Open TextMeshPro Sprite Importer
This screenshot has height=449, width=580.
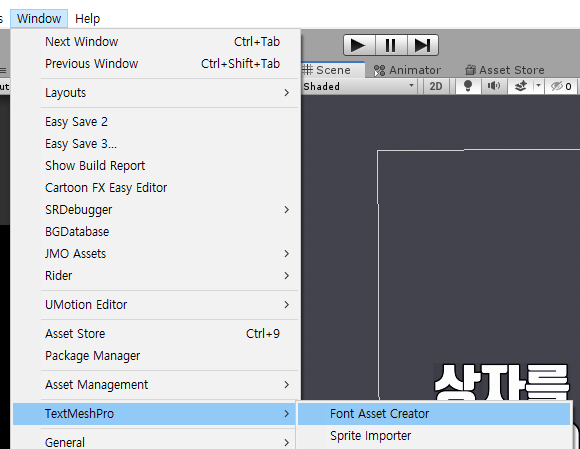[434, 436]
